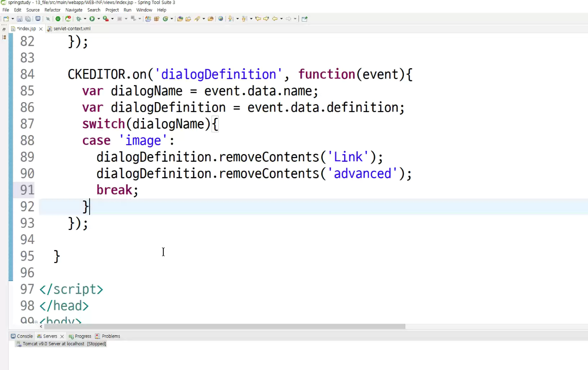The image size is (588, 370).
Task: Open the Refactor menu
Action: [52, 10]
